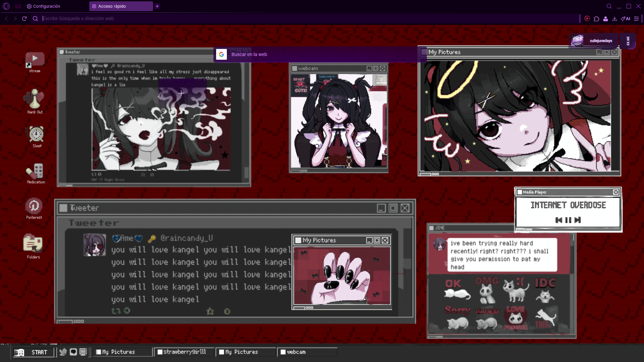The height and width of the screenshot is (362, 644).
Task: Click the START button in taskbar
Action: 33,352
